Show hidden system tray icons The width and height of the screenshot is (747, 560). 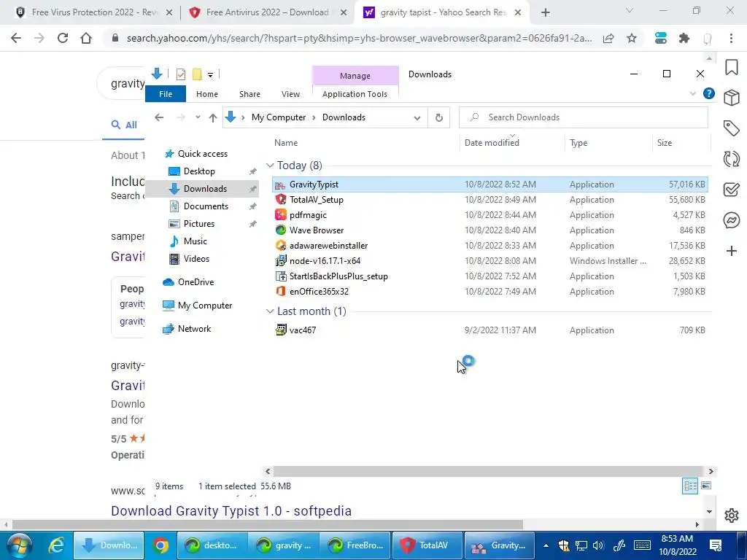click(x=546, y=545)
